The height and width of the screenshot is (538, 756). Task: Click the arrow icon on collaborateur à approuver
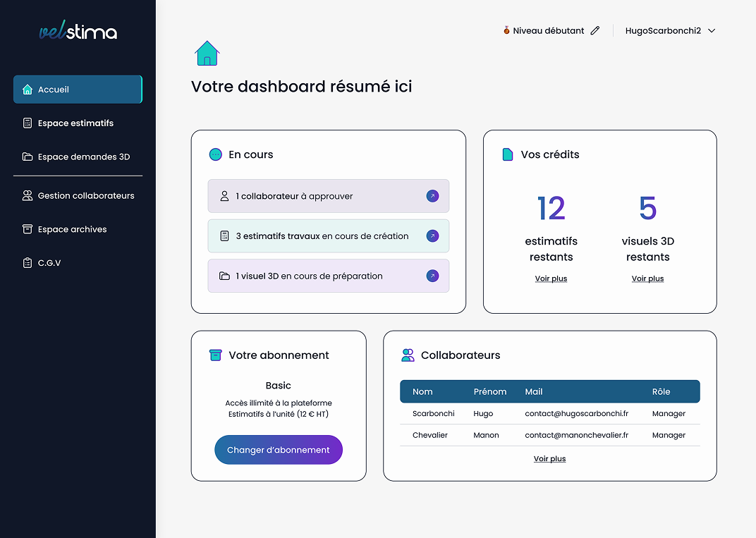click(x=432, y=196)
